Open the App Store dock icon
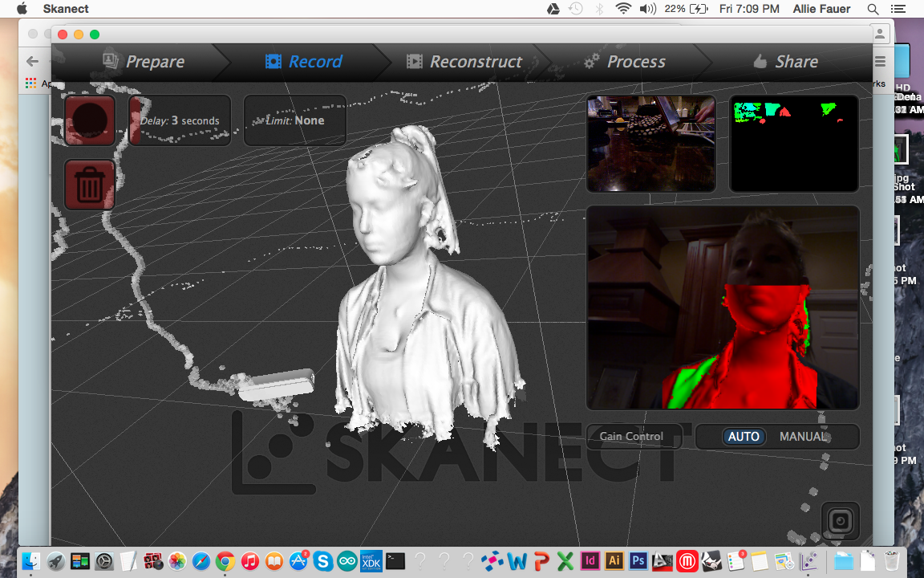Screen dimensions: 924x578 (x=298, y=561)
